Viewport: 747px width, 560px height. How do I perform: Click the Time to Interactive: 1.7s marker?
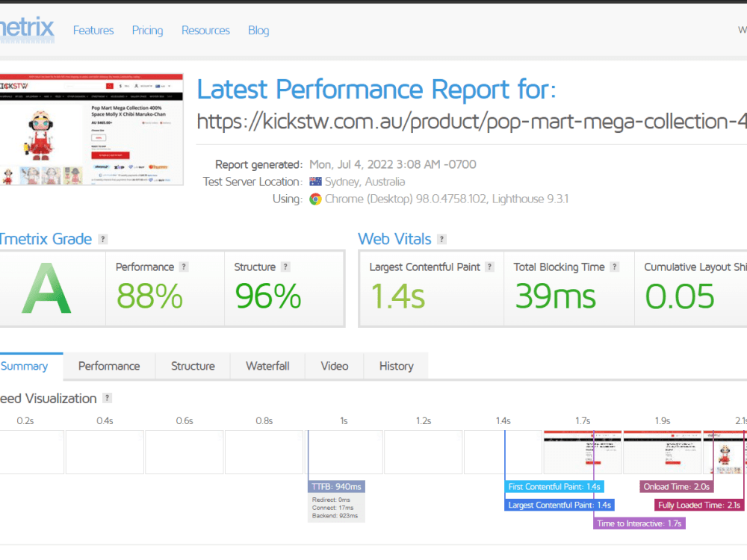point(639,523)
